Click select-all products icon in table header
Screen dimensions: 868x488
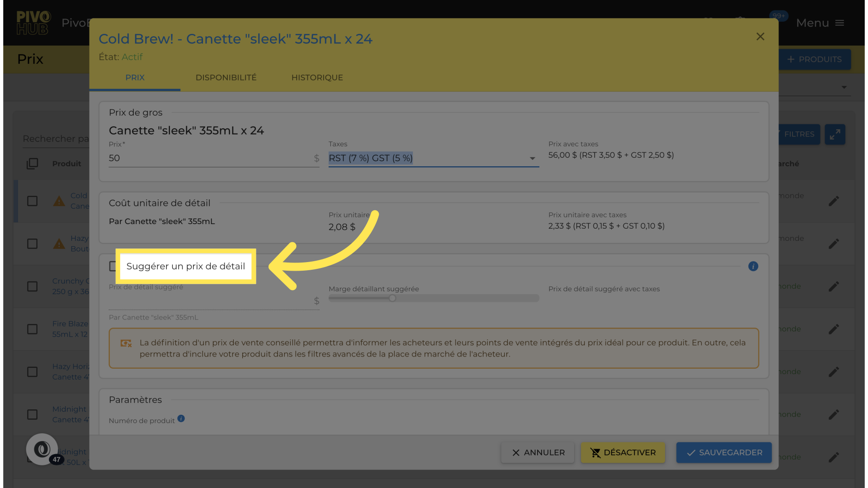click(32, 164)
